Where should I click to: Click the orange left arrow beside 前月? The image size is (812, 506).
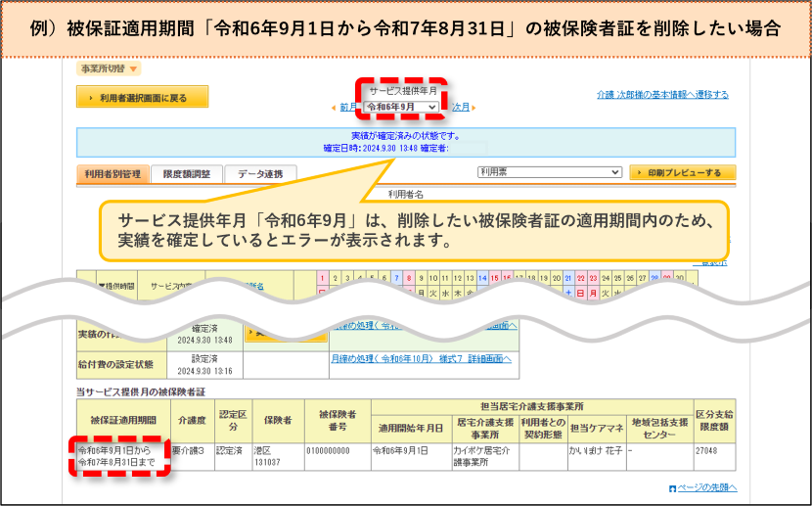(x=334, y=108)
